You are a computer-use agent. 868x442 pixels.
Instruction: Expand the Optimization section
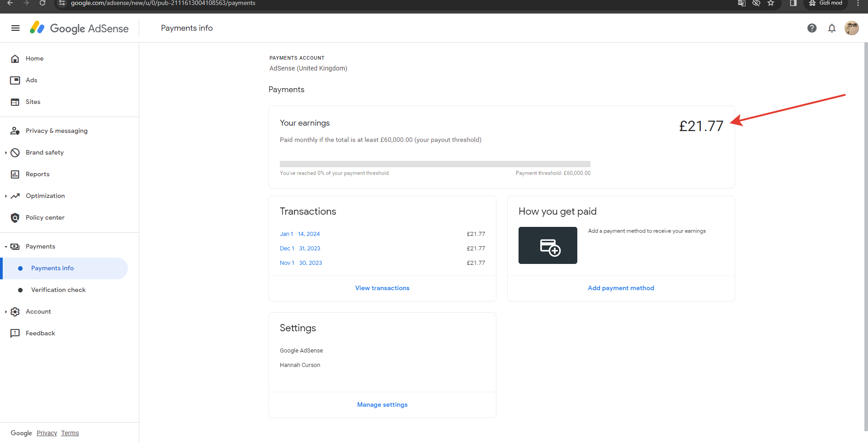click(x=6, y=196)
